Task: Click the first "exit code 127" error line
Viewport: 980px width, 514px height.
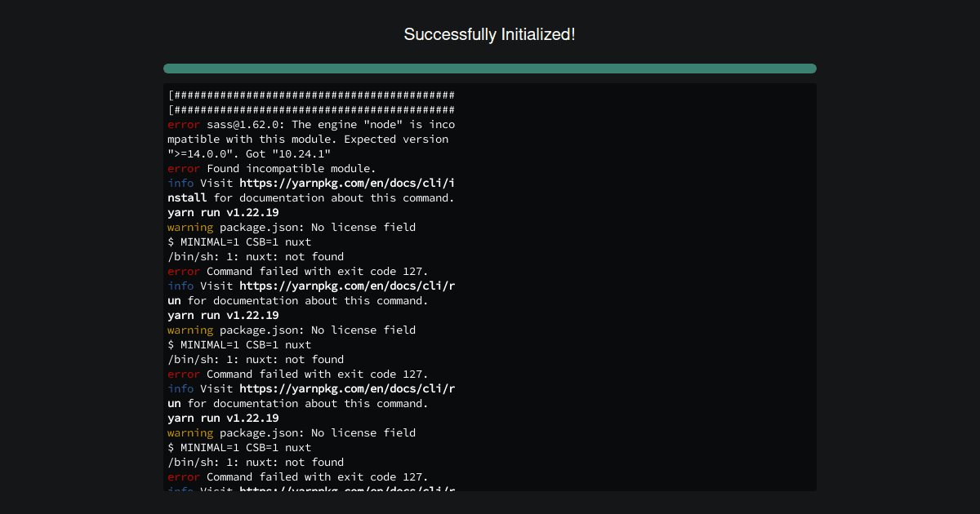Action: 298,272
